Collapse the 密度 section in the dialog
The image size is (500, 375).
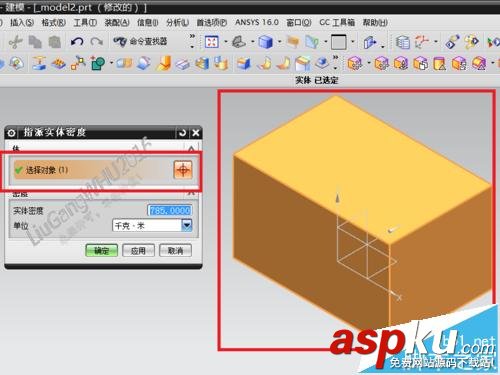click(x=191, y=193)
